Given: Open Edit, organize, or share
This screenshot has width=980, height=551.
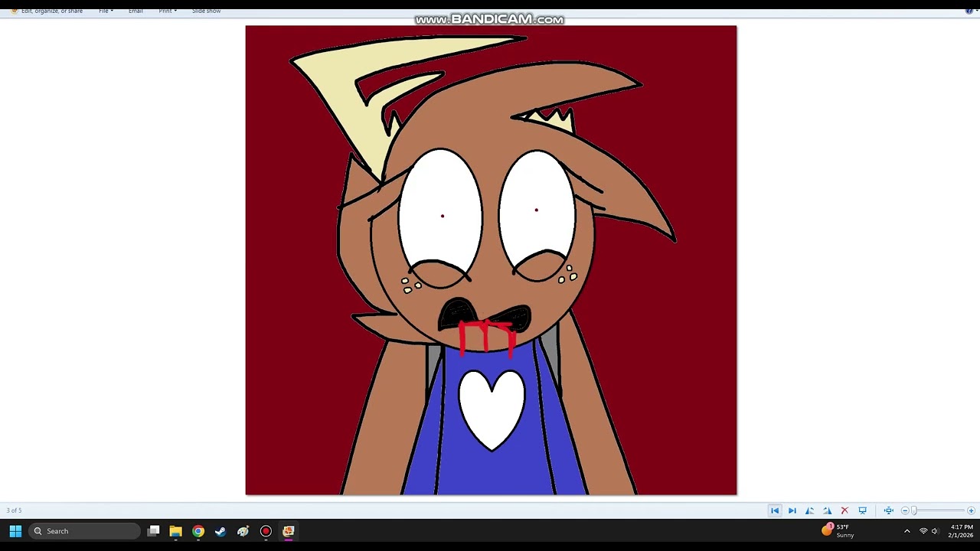Looking at the screenshot, I should point(47,11).
